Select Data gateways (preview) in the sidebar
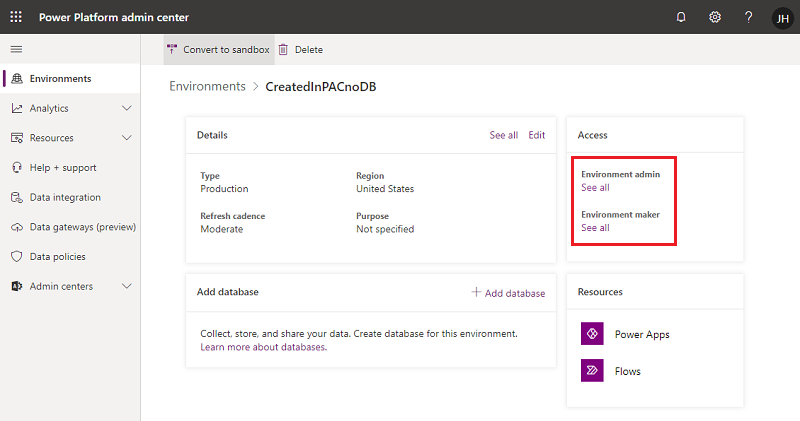This screenshot has height=421, width=800. pyautogui.click(x=70, y=227)
